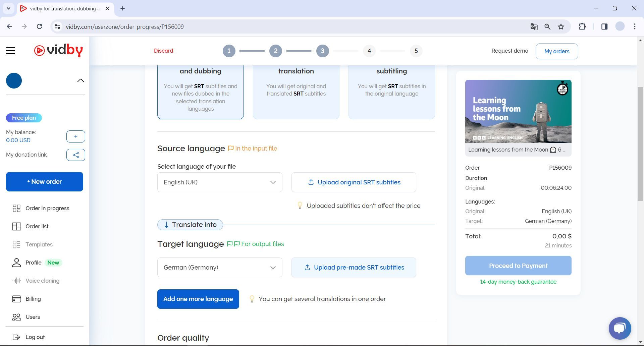Collapse the profile panel with the chevron
The image size is (644, 346).
pos(80,80)
